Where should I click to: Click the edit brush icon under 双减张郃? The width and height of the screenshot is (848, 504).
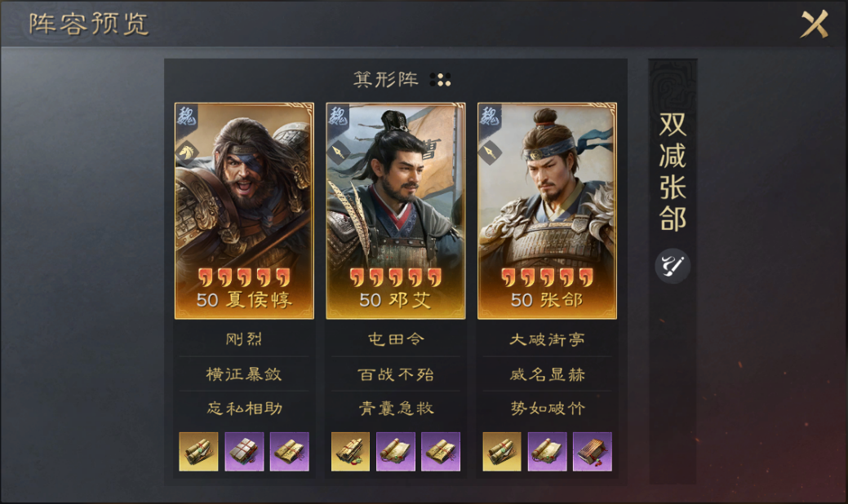coord(673,266)
